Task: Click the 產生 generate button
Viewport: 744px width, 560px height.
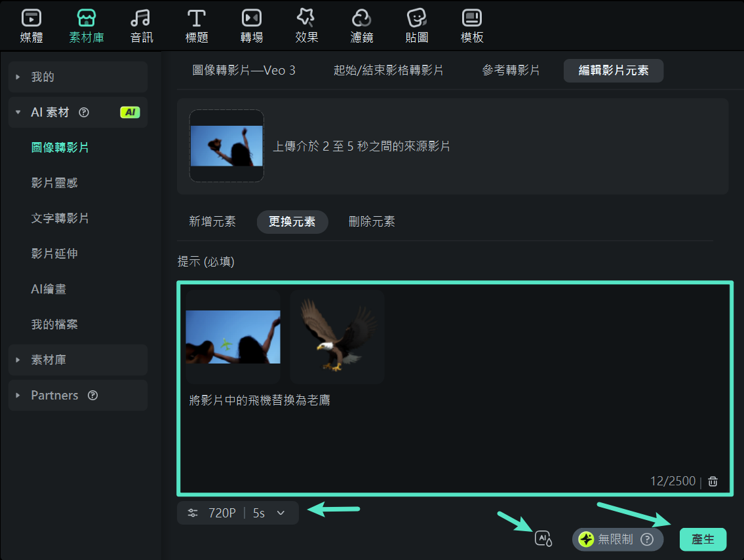Action: pyautogui.click(x=703, y=539)
